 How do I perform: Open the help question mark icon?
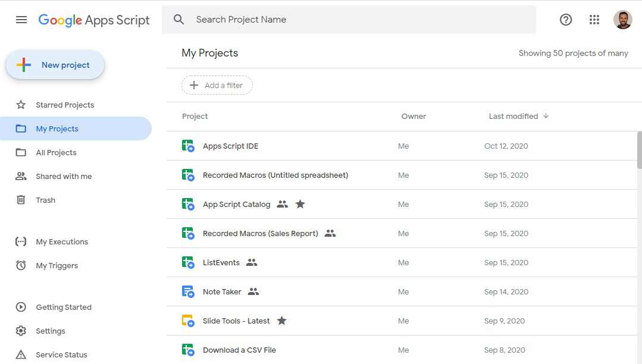565,20
